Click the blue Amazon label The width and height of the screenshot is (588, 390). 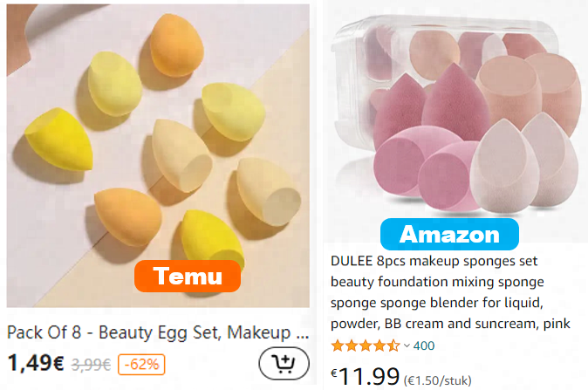[x=449, y=235]
